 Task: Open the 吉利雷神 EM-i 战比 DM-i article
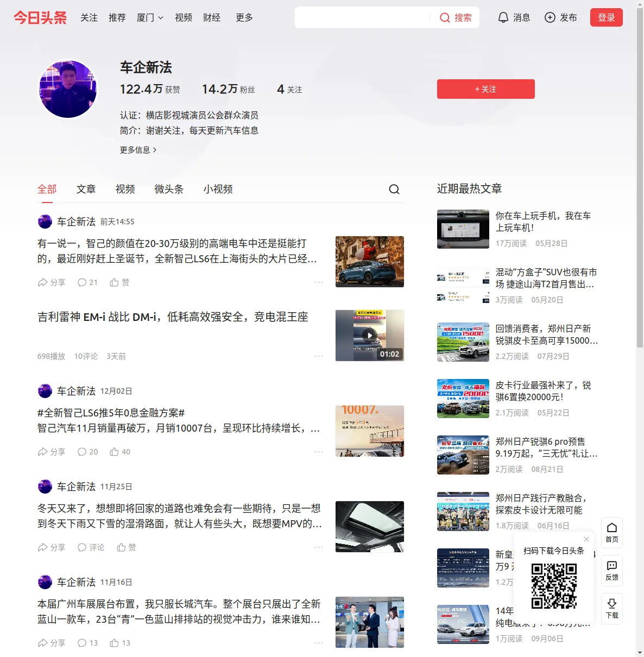pyautogui.click(x=173, y=317)
